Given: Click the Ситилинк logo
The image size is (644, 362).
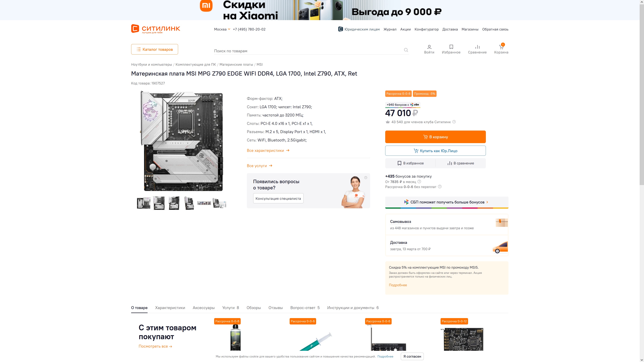Looking at the screenshot, I should (155, 29).
